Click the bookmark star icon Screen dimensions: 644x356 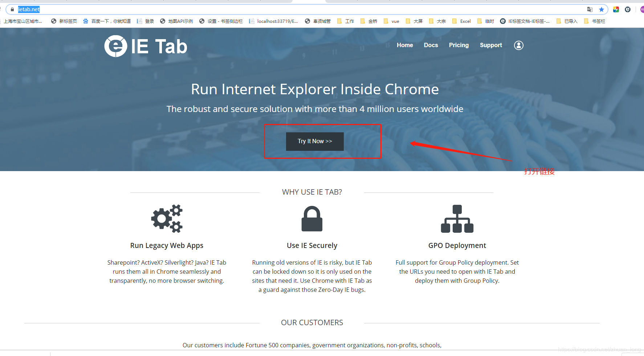click(x=602, y=9)
